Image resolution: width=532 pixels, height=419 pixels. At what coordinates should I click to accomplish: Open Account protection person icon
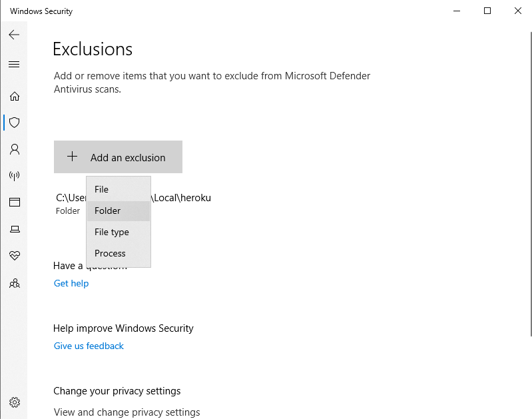tap(14, 149)
